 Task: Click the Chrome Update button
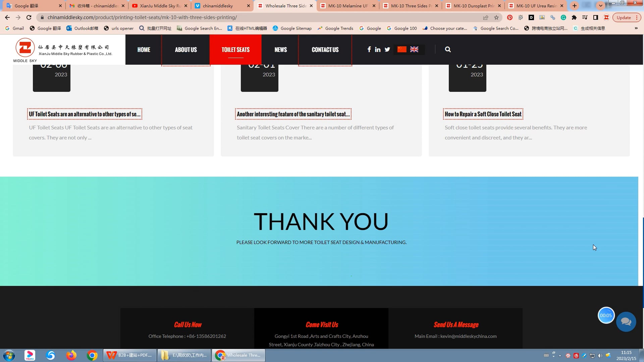coord(624,17)
